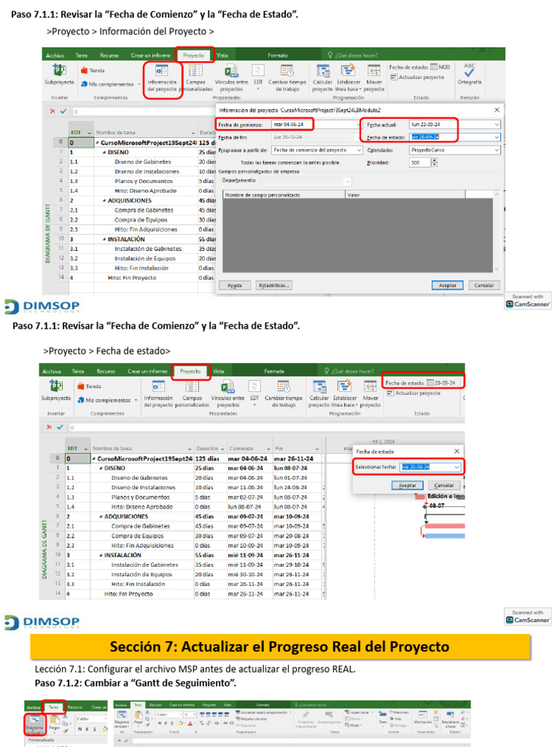This screenshot has width=560, height=747.
Task: Click the Diagrama de Gantt icon circled at bottom
Action: coord(34,725)
